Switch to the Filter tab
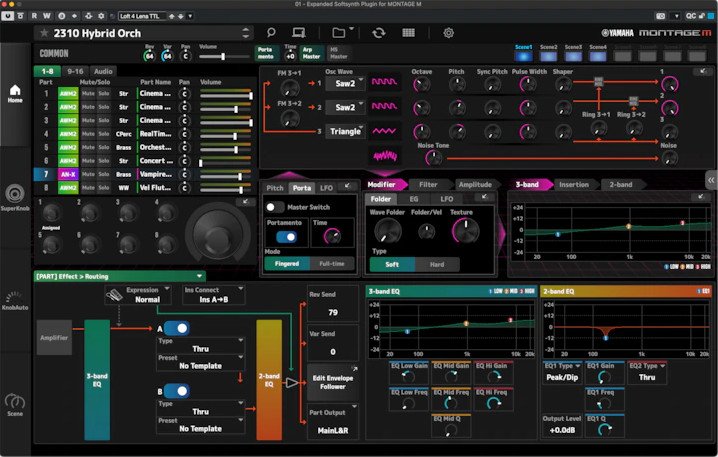The height and width of the screenshot is (457, 718). point(428,185)
